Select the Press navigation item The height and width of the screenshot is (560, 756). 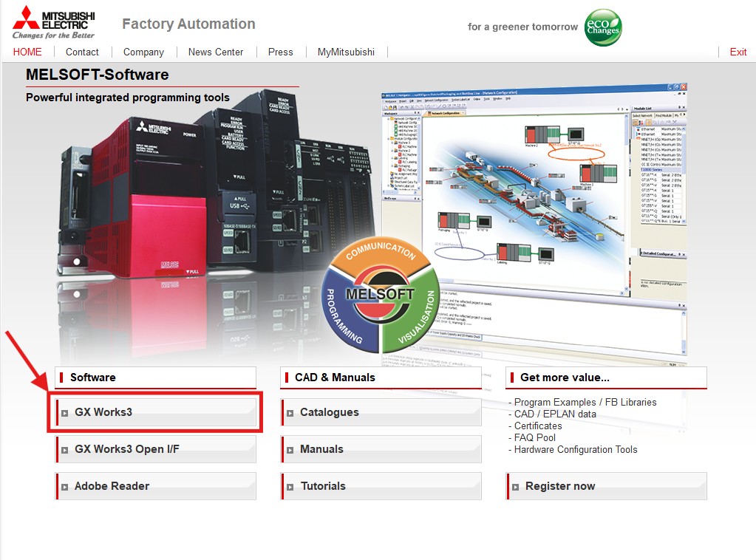click(281, 52)
